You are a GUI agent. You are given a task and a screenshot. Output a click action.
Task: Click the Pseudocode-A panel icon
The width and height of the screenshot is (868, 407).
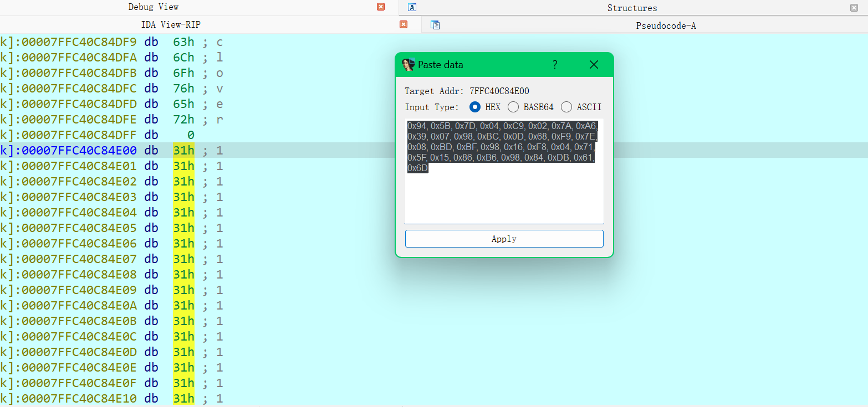pos(435,25)
